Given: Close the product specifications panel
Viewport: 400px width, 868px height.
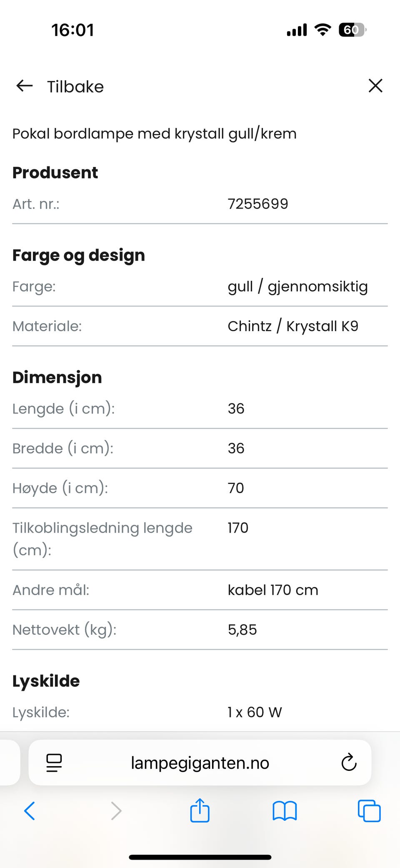Looking at the screenshot, I should click(375, 86).
